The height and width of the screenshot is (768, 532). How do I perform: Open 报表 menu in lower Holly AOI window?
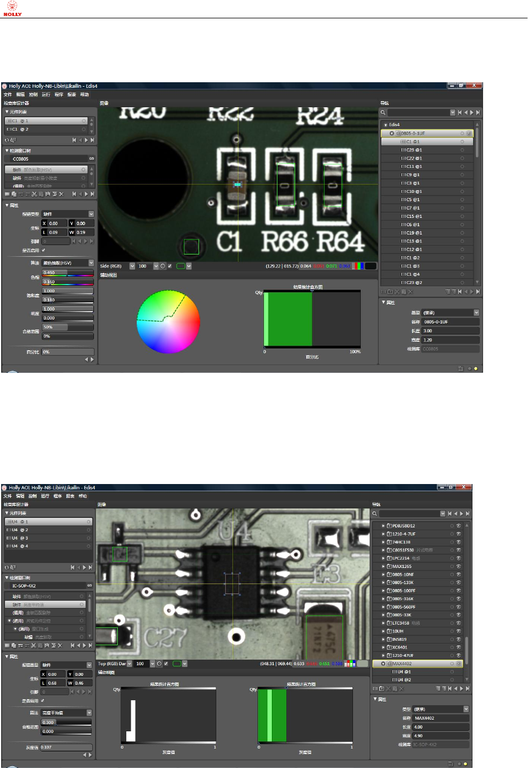coord(70,496)
